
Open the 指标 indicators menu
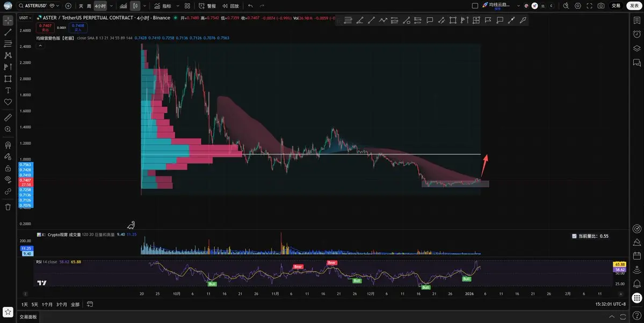163,6
